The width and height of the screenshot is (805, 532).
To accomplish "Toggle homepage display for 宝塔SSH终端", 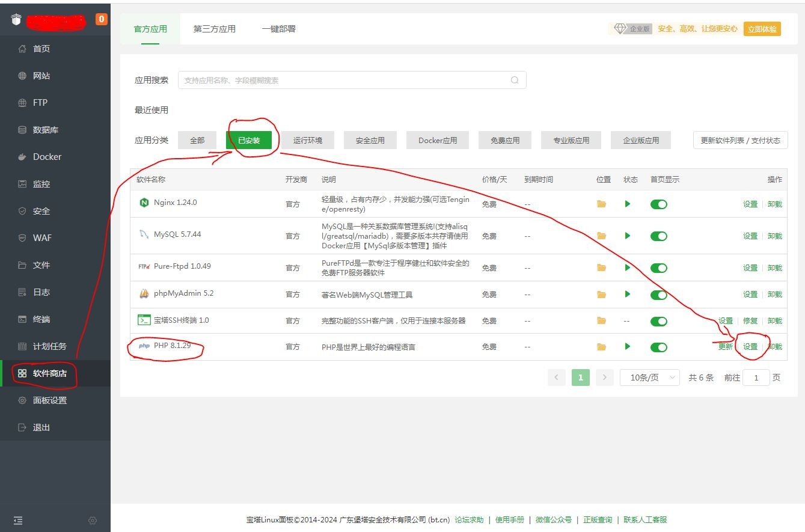I will (x=659, y=321).
